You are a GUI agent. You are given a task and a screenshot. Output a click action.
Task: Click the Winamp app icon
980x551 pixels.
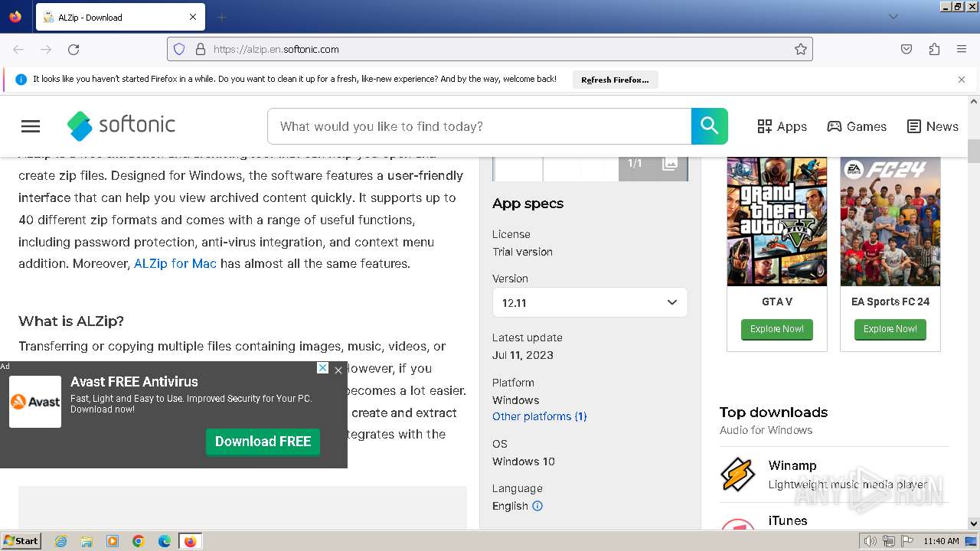[x=738, y=474]
